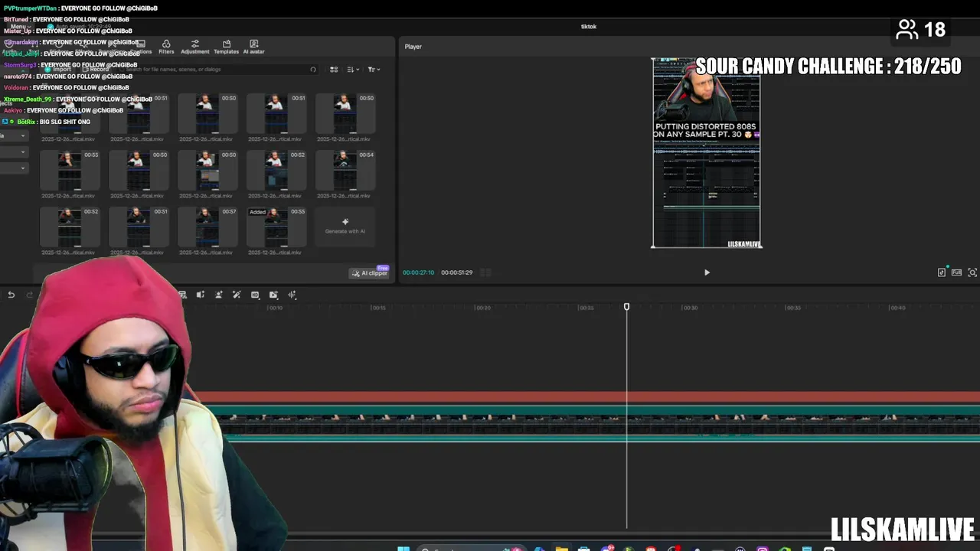Redo the last undone action

(30, 295)
